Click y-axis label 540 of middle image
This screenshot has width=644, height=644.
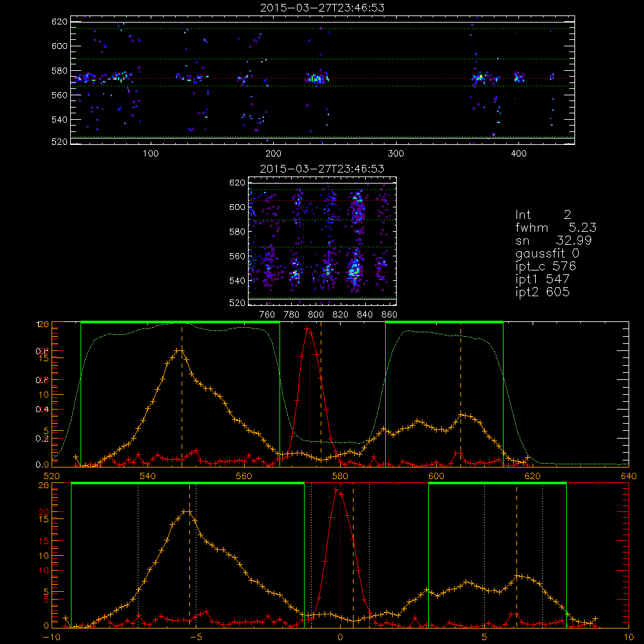click(x=237, y=281)
